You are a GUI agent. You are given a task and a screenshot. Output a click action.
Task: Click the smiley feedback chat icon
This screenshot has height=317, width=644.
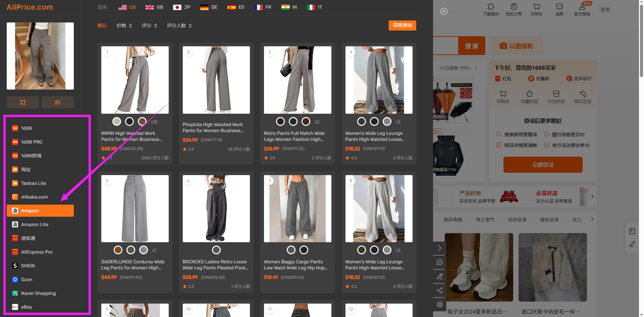[x=439, y=262]
